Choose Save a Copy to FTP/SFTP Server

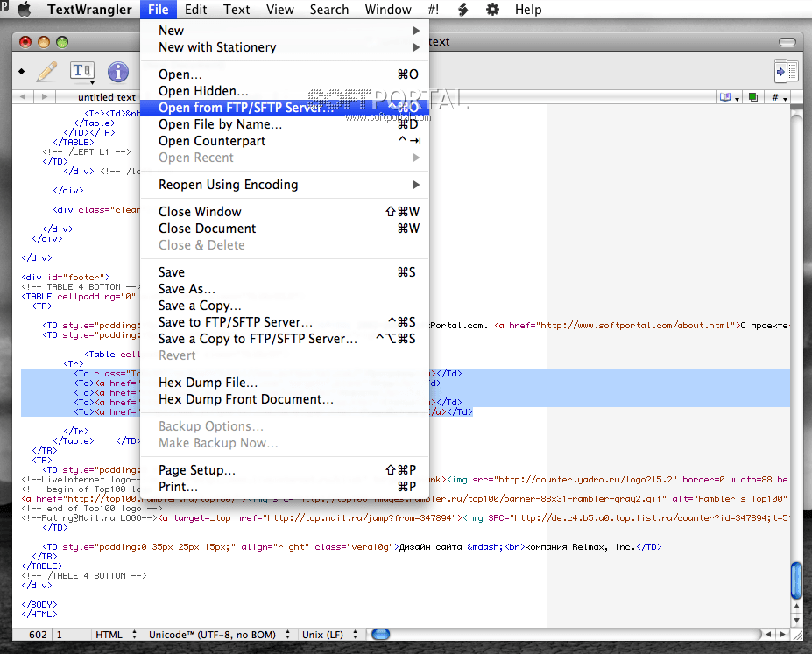(x=285, y=339)
